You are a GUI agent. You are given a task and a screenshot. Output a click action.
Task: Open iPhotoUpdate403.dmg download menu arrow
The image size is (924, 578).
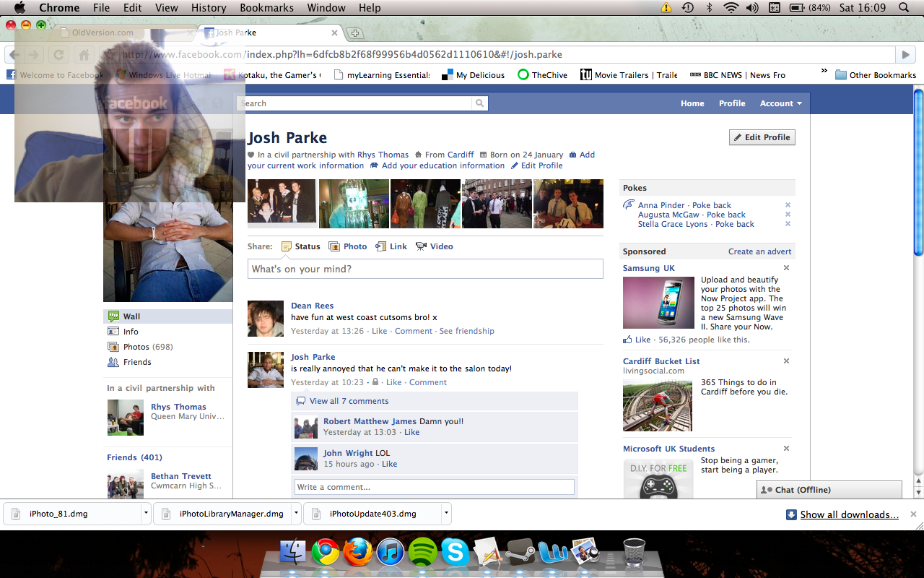pyautogui.click(x=446, y=514)
